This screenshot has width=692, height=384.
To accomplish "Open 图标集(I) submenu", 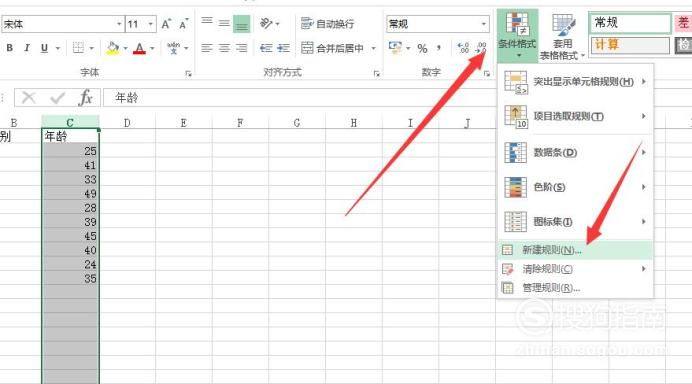I will (575, 222).
